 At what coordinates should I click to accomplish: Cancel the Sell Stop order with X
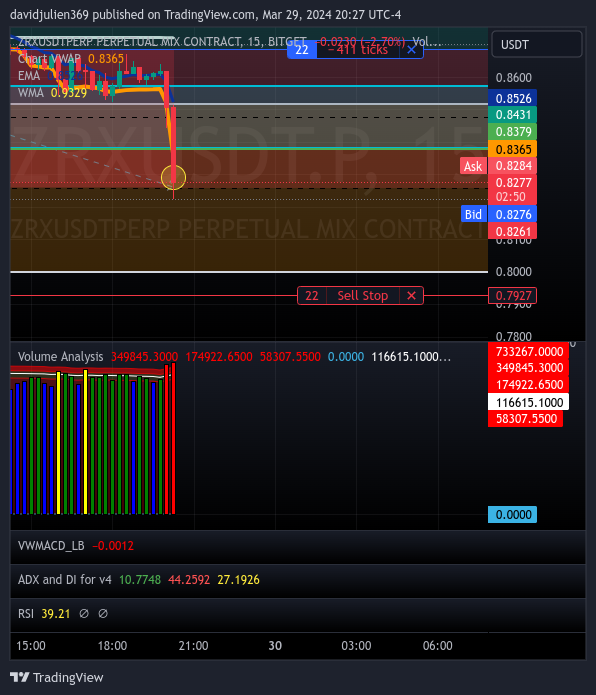pos(411,296)
